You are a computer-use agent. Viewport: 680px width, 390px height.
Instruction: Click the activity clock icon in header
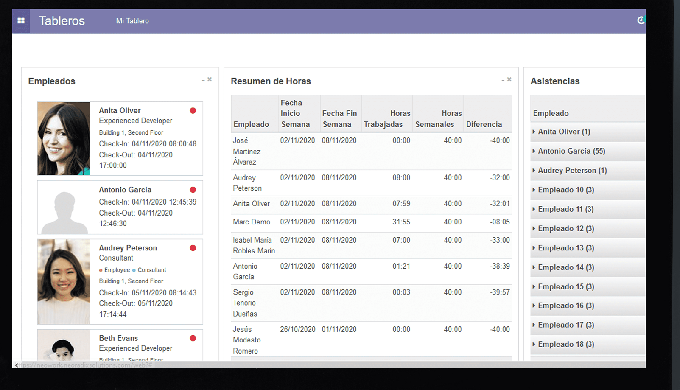coord(641,20)
